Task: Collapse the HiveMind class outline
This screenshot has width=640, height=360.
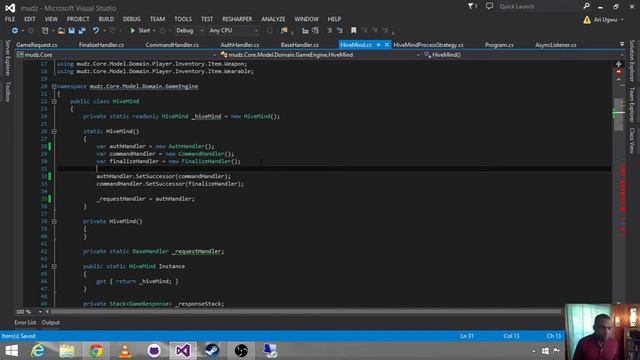Action: tap(54, 101)
